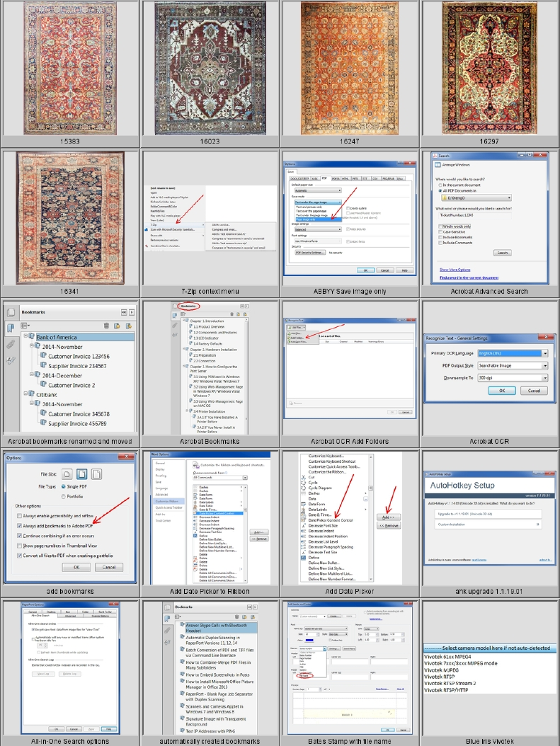Select the Single PDF radio button

tap(64, 487)
